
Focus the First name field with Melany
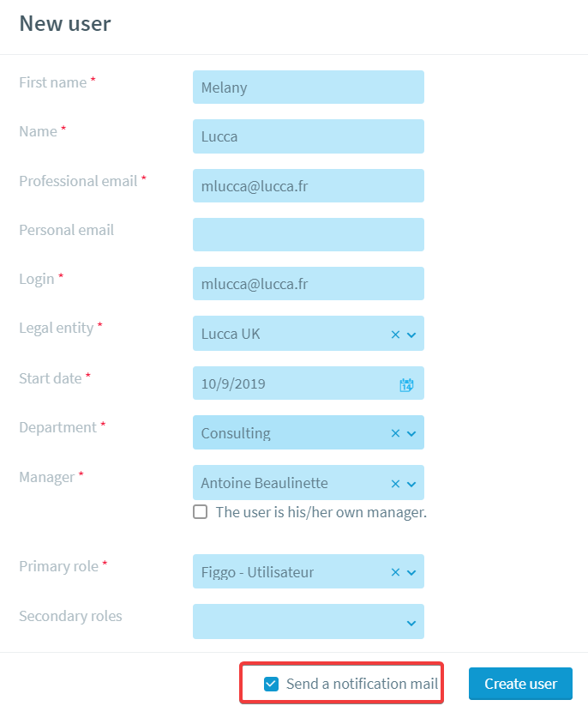click(309, 87)
